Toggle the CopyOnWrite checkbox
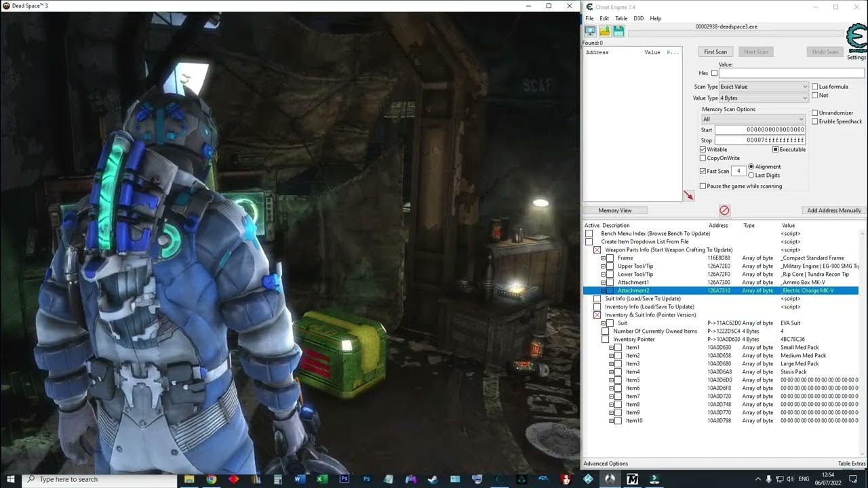 coord(703,159)
